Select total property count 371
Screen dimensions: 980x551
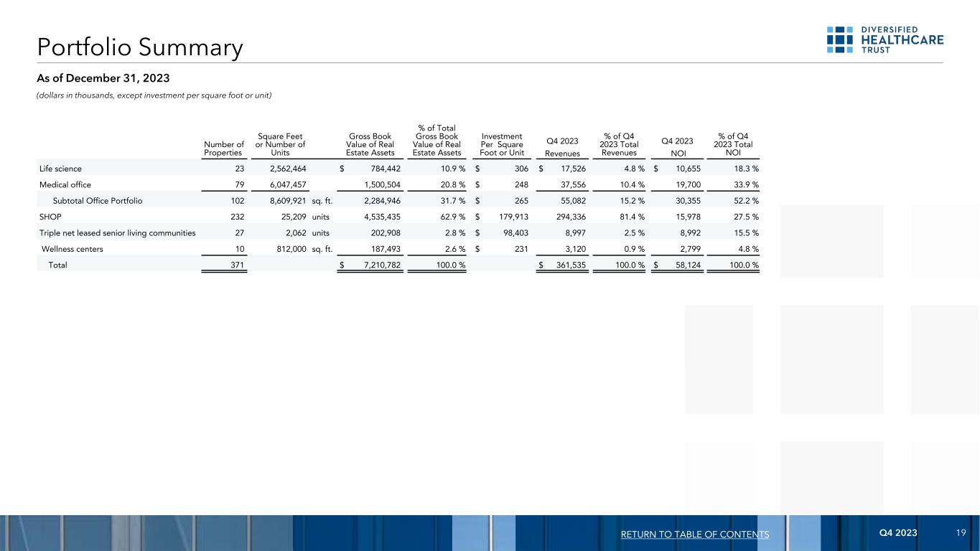click(x=235, y=265)
